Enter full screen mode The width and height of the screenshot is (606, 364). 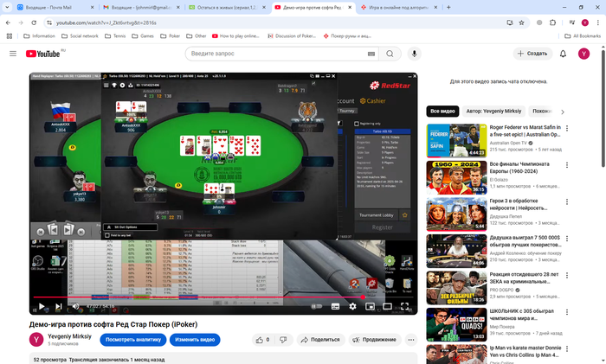404,306
